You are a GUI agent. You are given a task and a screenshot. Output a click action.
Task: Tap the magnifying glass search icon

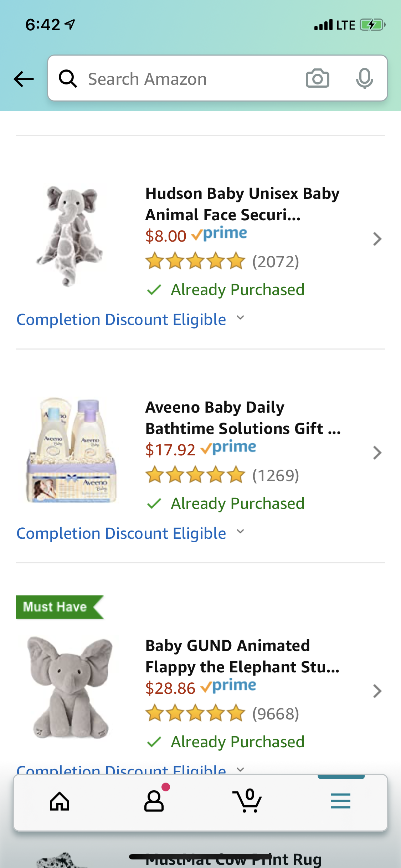click(68, 78)
